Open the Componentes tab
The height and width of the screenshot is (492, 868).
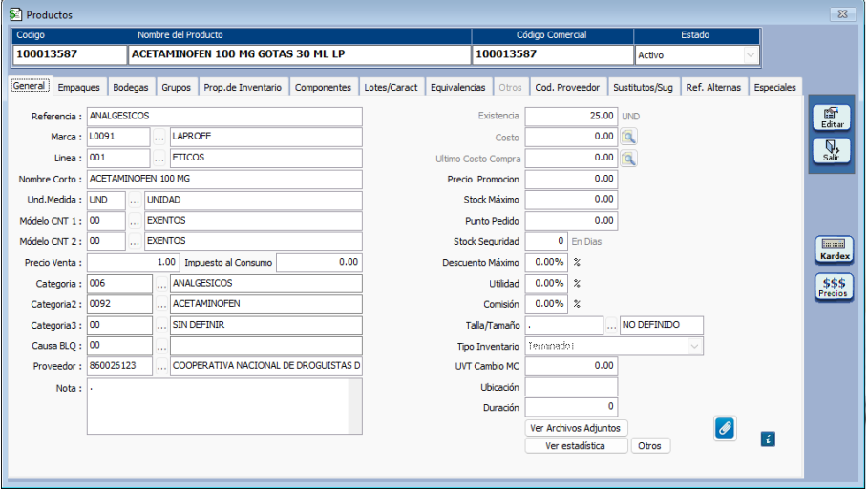click(x=323, y=87)
